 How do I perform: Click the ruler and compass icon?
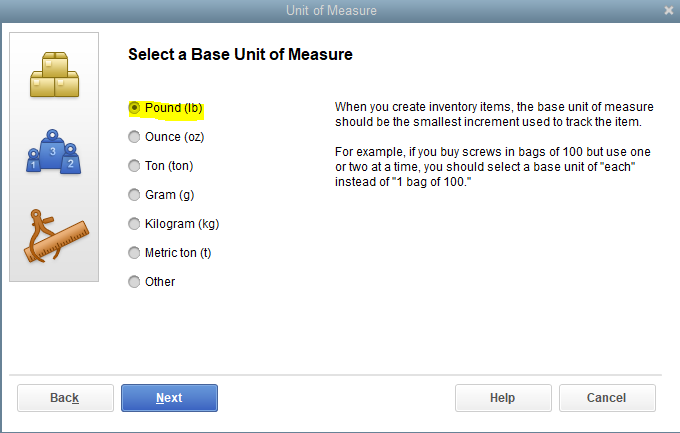click(54, 235)
